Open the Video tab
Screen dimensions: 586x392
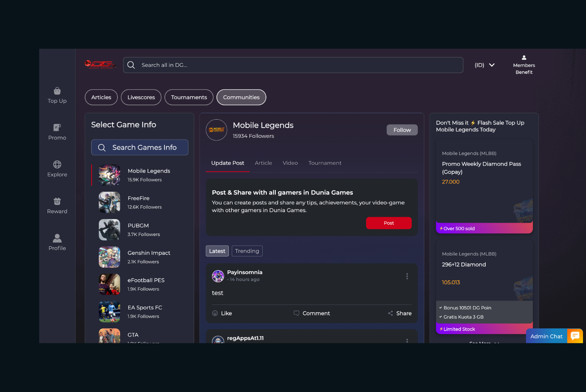[290, 163]
